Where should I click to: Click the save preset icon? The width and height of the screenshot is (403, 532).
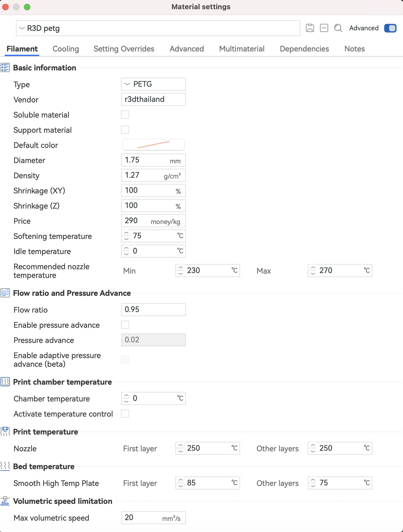tap(310, 28)
